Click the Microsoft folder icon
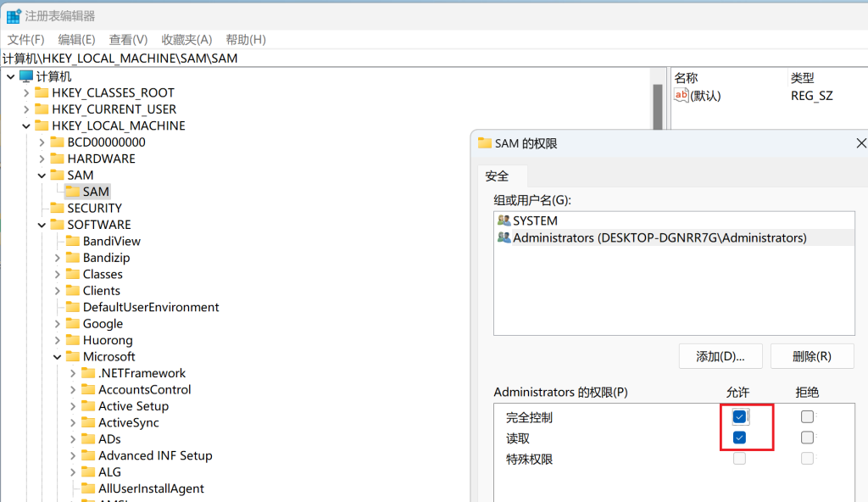 click(73, 356)
